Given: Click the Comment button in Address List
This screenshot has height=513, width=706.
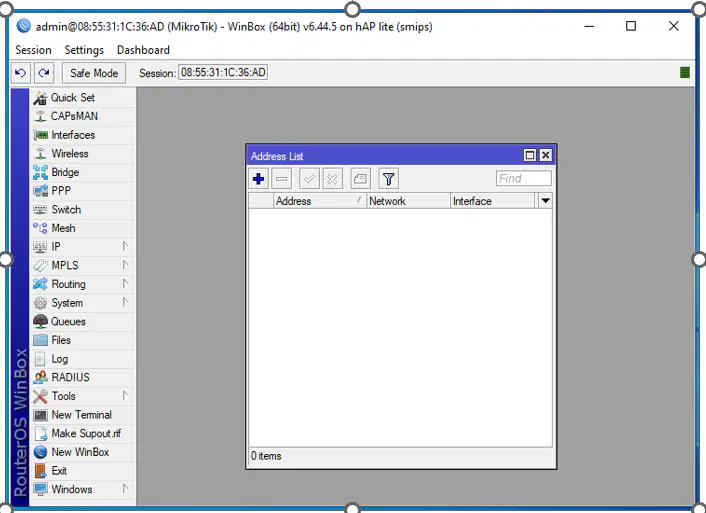Looking at the screenshot, I should 360,179.
